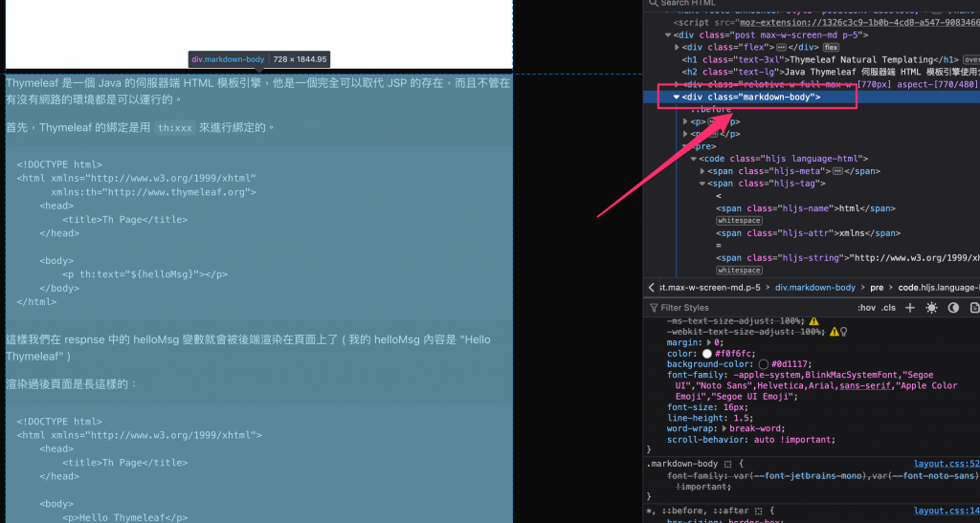Click the overflow badge after the h1 node
Screen dimensions: 980x523
pyautogui.click(x=971, y=60)
